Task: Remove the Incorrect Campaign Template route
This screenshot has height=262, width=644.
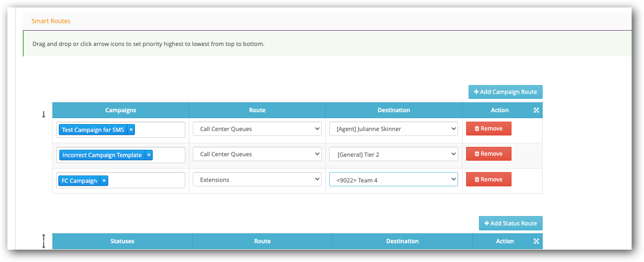Action: (488, 154)
